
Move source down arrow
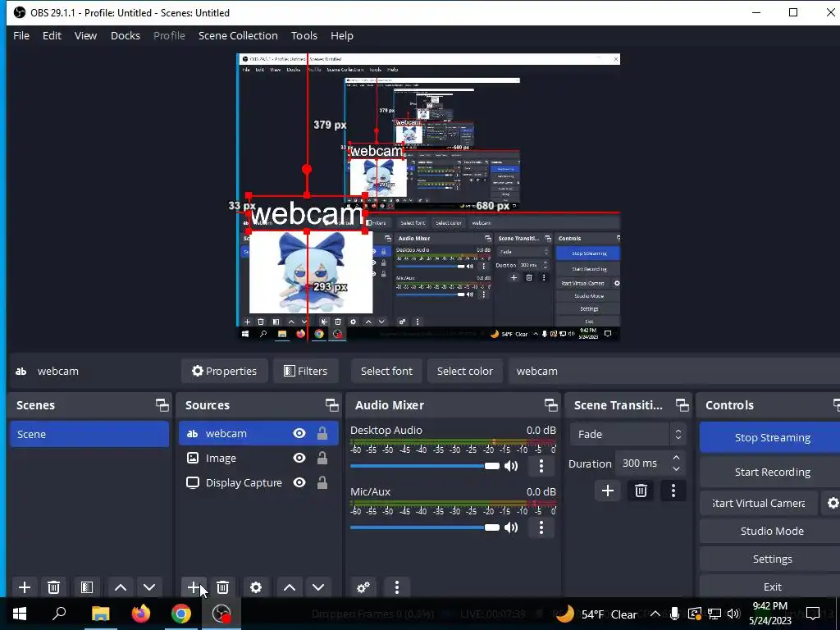pyautogui.click(x=318, y=587)
